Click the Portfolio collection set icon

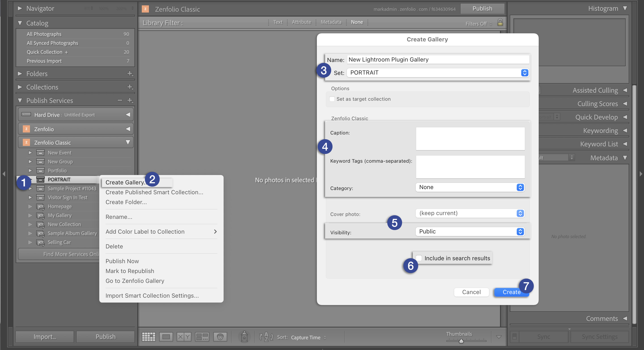click(x=40, y=171)
